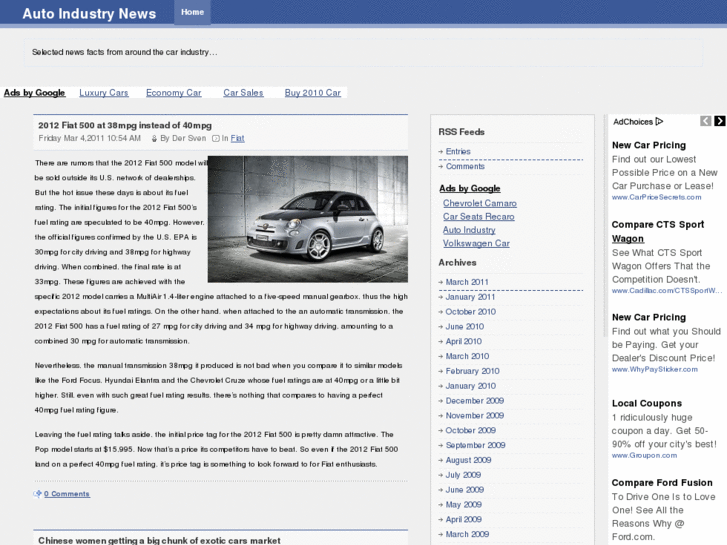Open the Comments RSS feed
727x545 pixels.
coord(465,167)
